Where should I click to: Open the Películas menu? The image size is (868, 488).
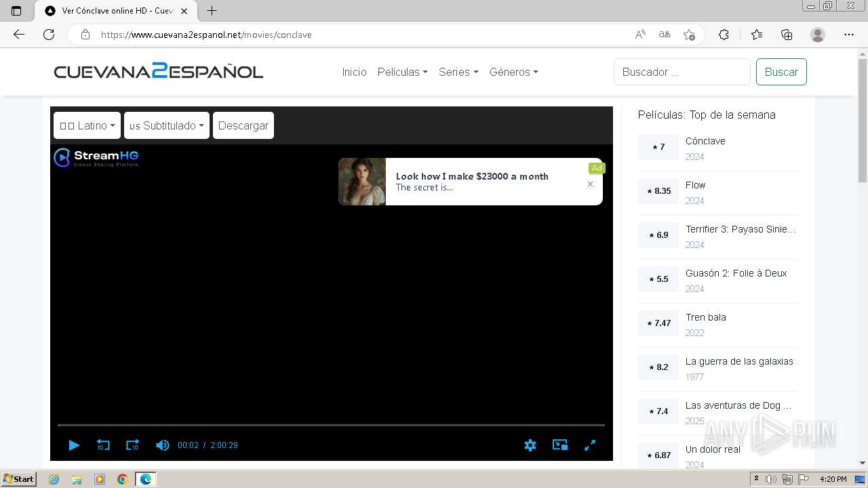click(x=402, y=72)
